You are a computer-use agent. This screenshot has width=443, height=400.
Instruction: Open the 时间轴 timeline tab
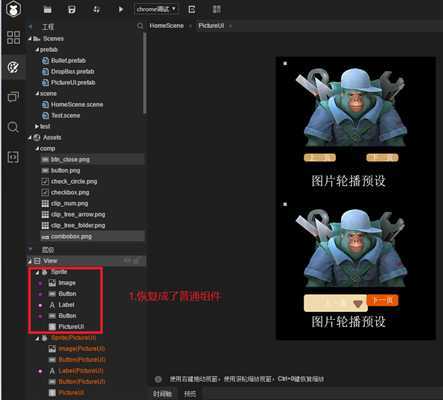163,394
